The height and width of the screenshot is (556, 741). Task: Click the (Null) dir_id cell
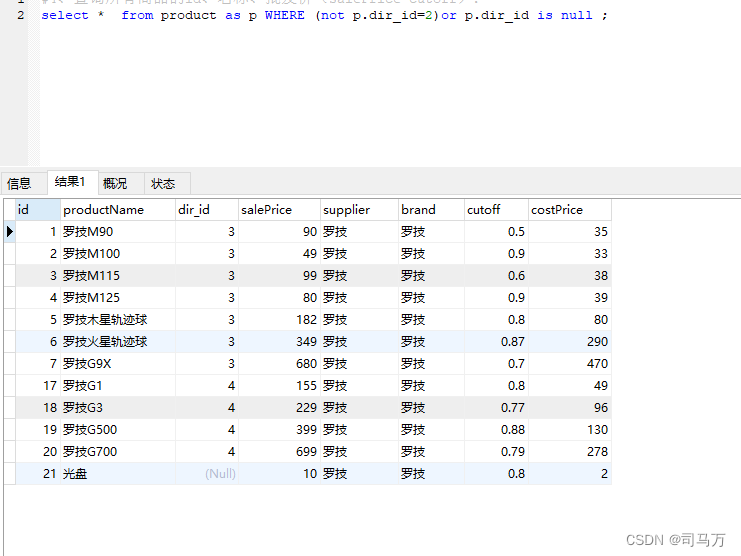[207, 473]
